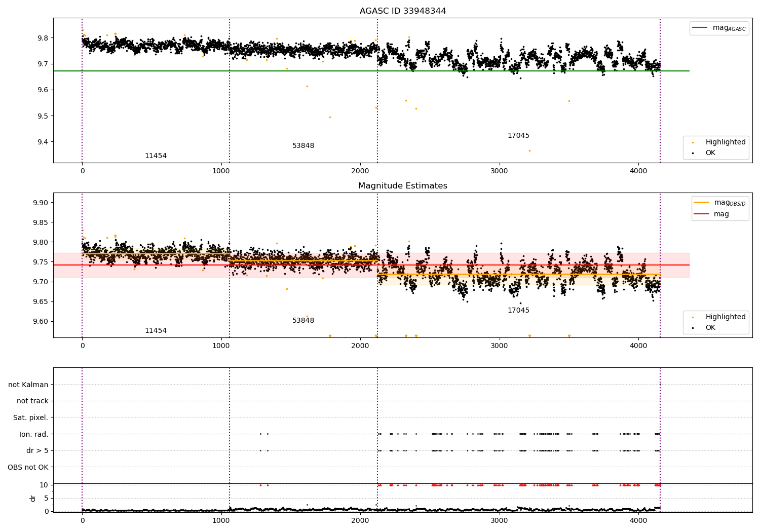Select the mag AGASC legend label
This screenshot has width=760, height=532.
[x=729, y=28]
